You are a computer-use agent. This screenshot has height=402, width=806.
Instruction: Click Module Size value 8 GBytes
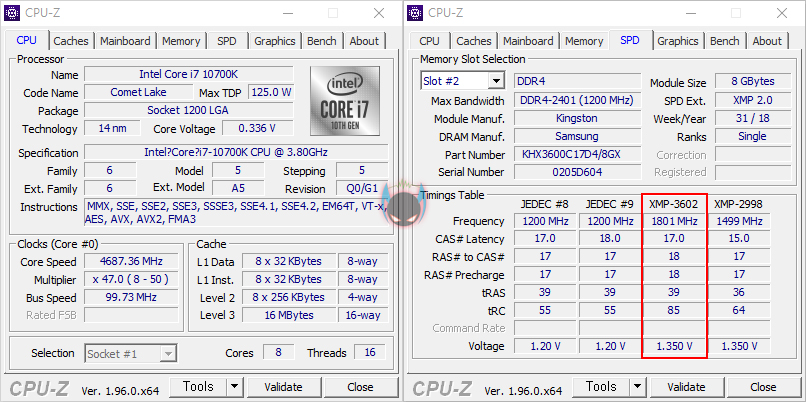pyautogui.click(x=753, y=81)
